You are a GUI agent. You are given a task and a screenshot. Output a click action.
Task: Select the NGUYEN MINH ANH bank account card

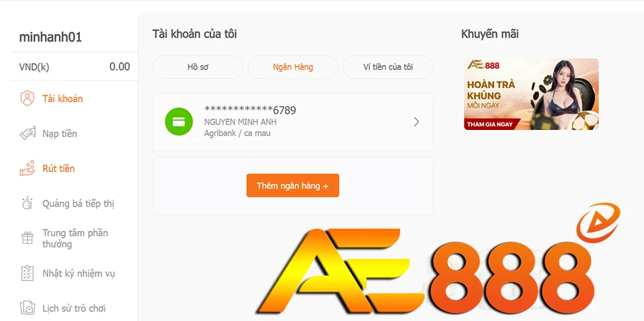point(293,122)
